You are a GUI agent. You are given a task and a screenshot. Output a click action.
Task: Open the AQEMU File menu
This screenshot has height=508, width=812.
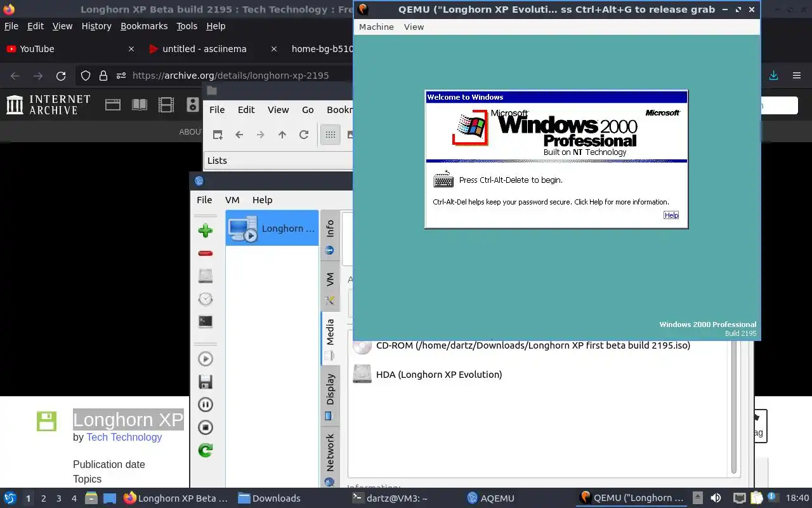point(204,199)
